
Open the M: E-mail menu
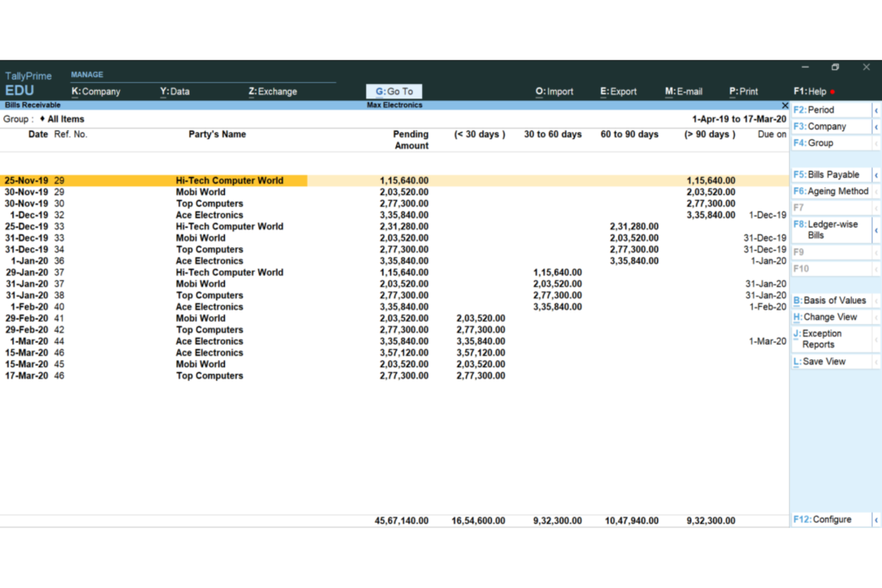pyautogui.click(x=684, y=91)
